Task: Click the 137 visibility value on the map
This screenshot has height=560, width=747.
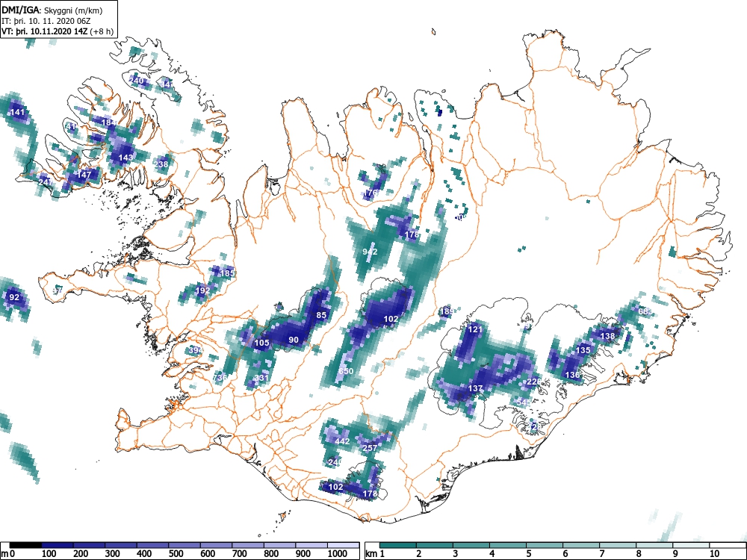Action: (x=475, y=388)
